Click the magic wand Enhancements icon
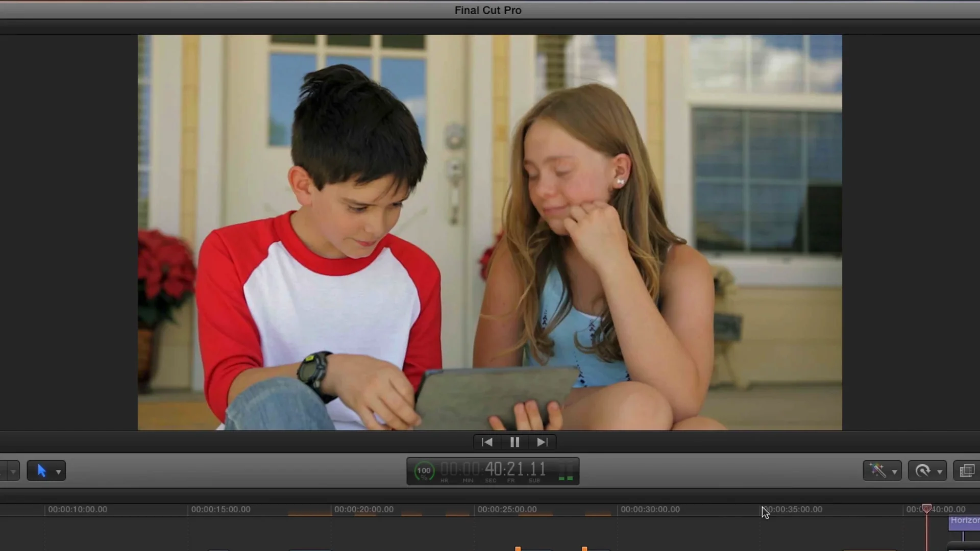This screenshot has height=551, width=980. point(877,470)
